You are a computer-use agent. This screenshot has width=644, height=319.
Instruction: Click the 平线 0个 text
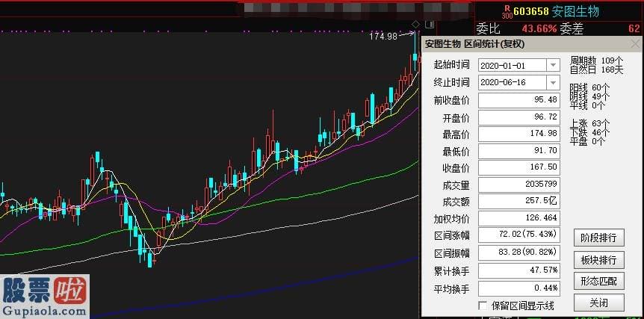click(x=588, y=106)
